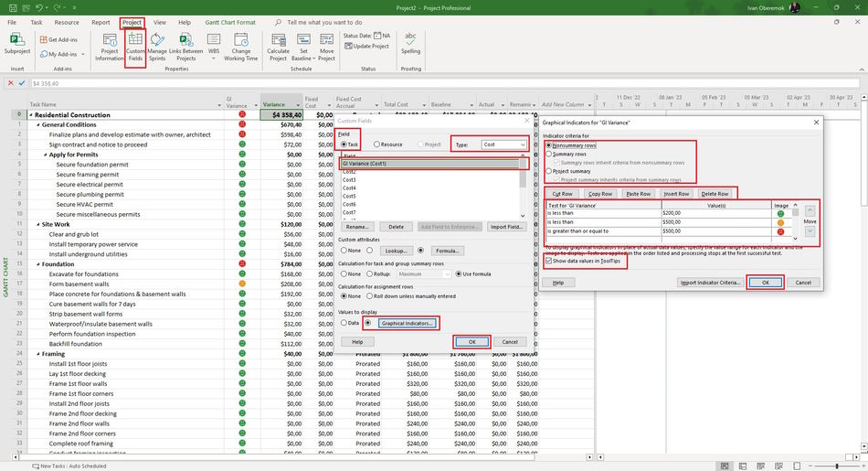Switch to the View ribbon tab
Screen dimensions: 868x471
(x=159, y=22)
